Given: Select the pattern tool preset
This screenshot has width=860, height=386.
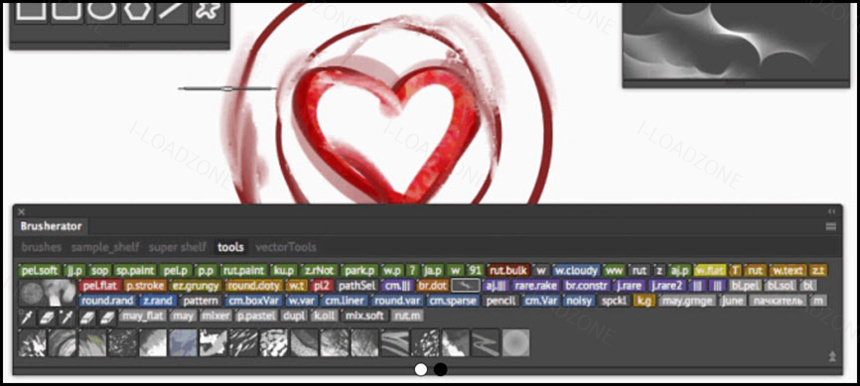Looking at the screenshot, I should (x=201, y=300).
